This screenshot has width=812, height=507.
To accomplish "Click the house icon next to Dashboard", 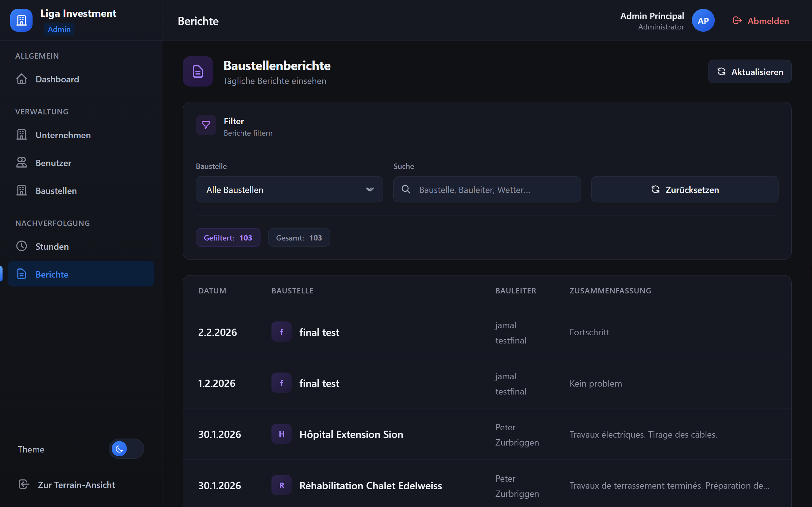I will pos(22,79).
